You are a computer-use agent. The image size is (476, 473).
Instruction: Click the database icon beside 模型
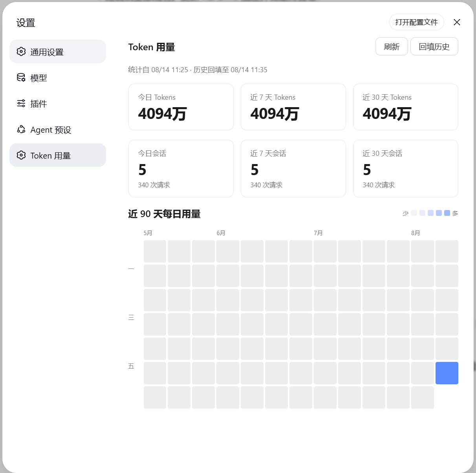coord(21,77)
